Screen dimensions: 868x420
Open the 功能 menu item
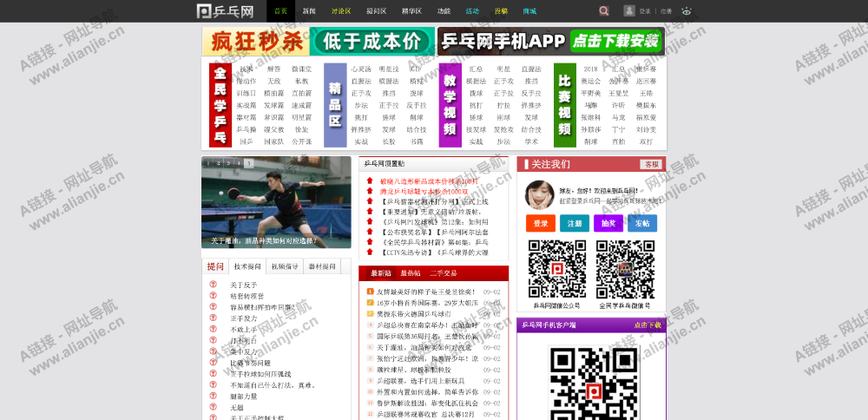click(x=444, y=11)
